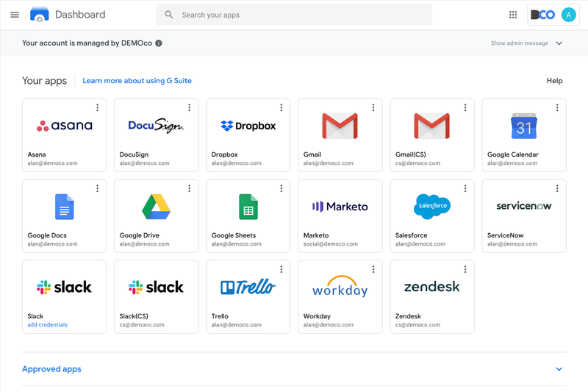Open the Marketo logo
Image resolution: width=588 pixels, height=392 pixels.
click(x=340, y=207)
